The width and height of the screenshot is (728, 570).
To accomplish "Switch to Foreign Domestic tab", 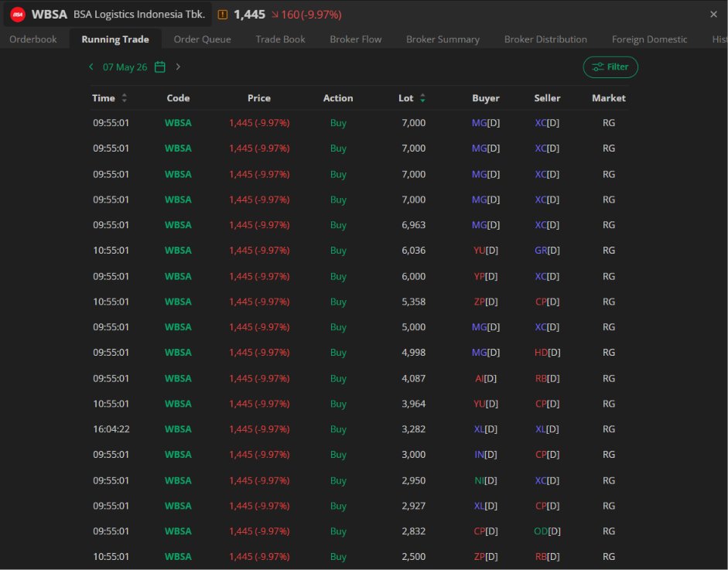I will (650, 39).
